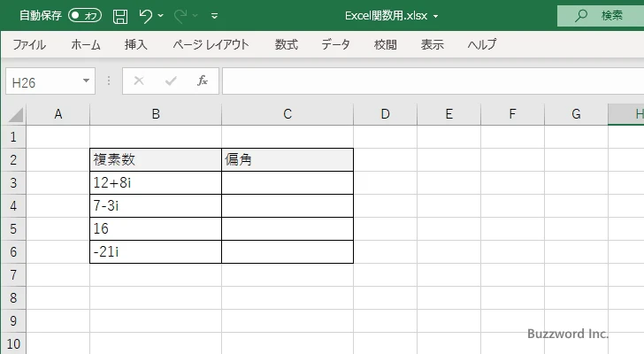Image resolution: width=644 pixels, height=354 pixels.
Task: Select the cell labeled 複素数
Action: (x=156, y=160)
